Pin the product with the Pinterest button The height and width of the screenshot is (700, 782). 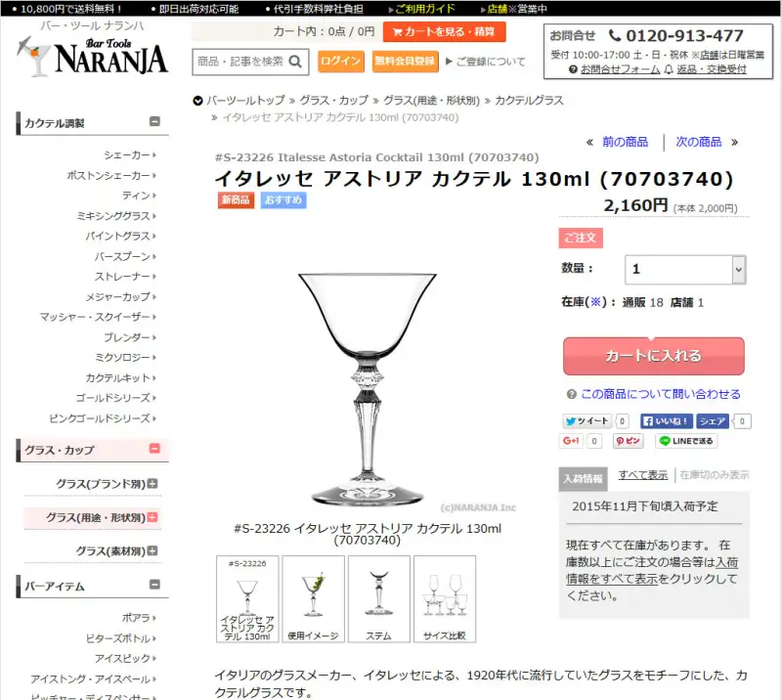(x=628, y=441)
